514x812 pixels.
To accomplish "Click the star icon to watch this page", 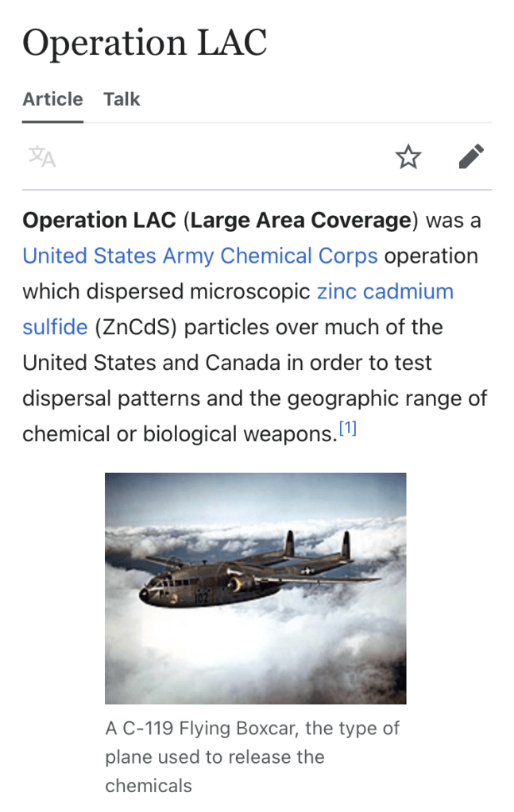I will pyautogui.click(x=408, y=157).
